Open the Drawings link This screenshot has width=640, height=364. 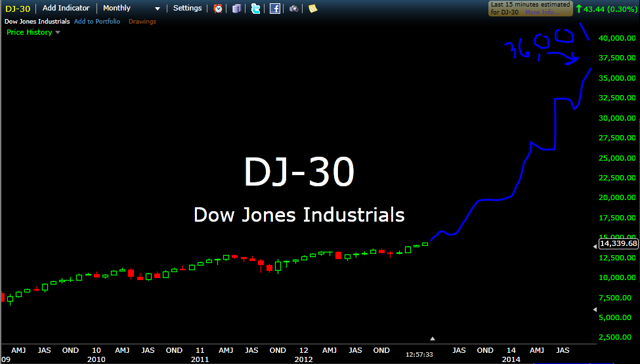[142, 21]
